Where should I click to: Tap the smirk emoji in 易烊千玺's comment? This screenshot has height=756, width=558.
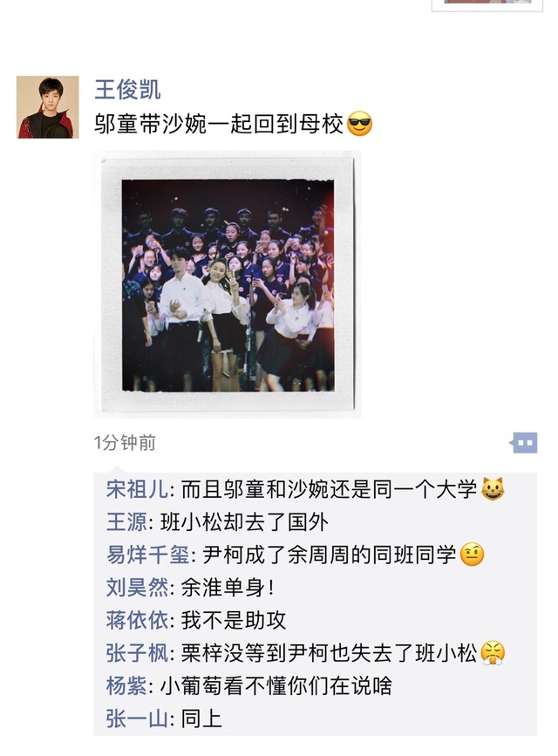[473, 555]
